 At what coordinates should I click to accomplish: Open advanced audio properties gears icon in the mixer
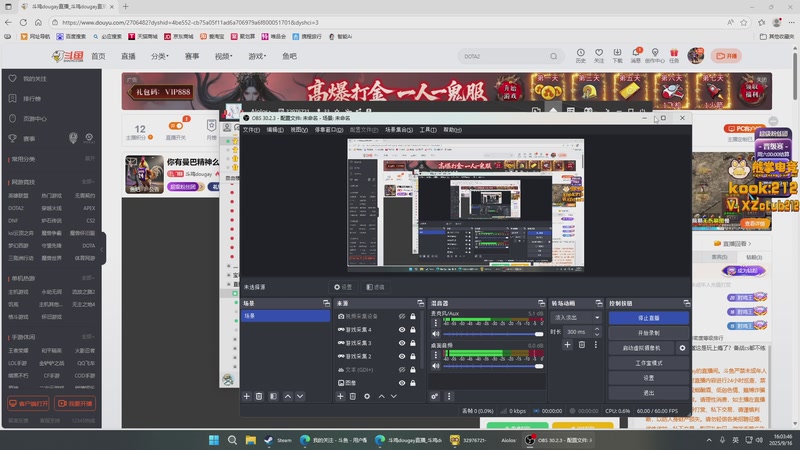coord(435,396)
